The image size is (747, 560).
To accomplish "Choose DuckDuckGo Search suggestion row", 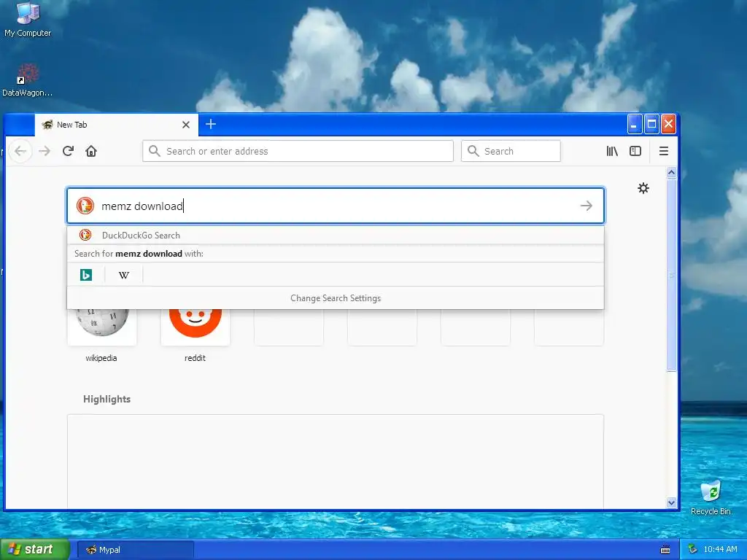I will click(x=336, y=236).
